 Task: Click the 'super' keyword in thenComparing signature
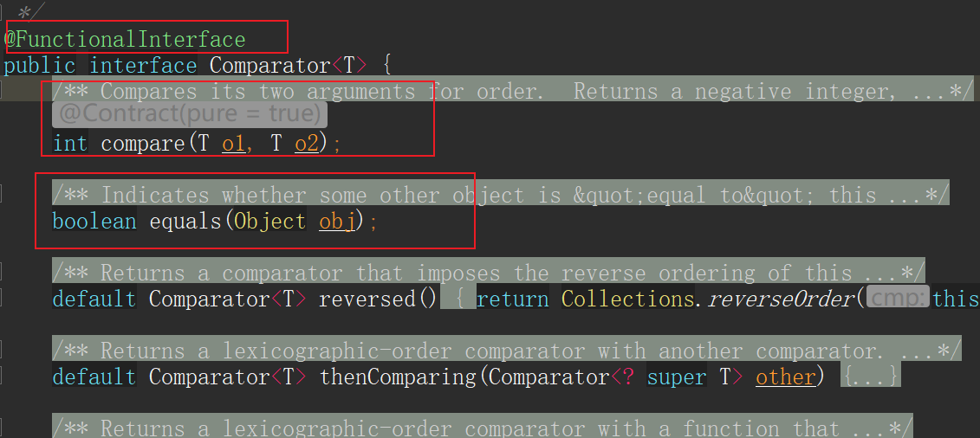coord(677,377)
